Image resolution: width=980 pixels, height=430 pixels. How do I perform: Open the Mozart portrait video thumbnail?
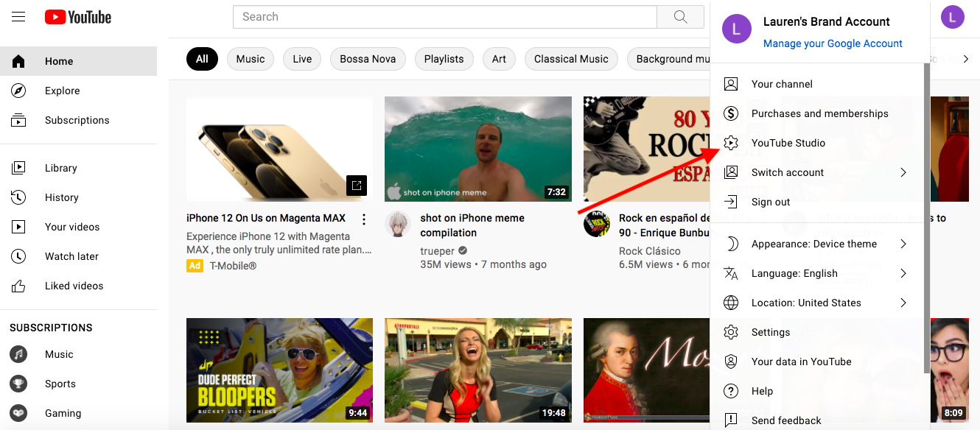646,370
